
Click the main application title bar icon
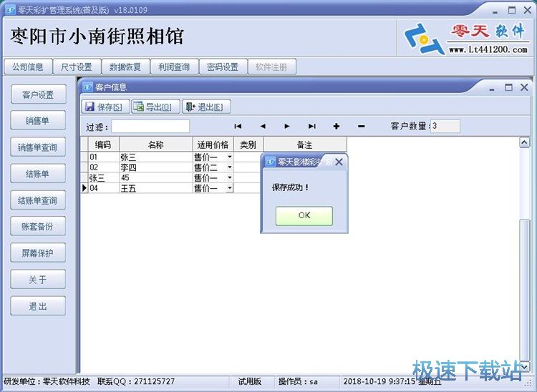[10, 10]
